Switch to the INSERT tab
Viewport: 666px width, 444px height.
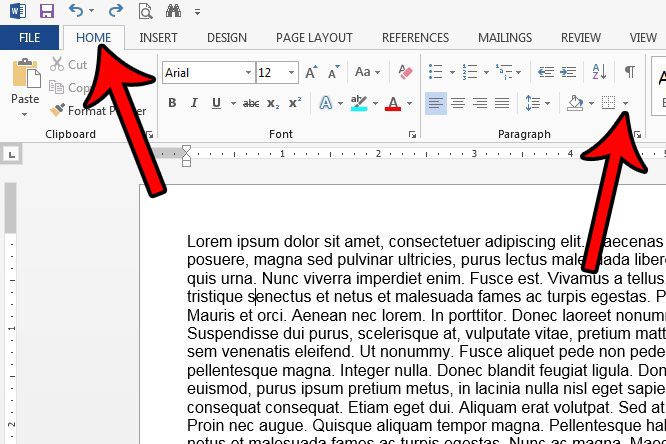159,38
